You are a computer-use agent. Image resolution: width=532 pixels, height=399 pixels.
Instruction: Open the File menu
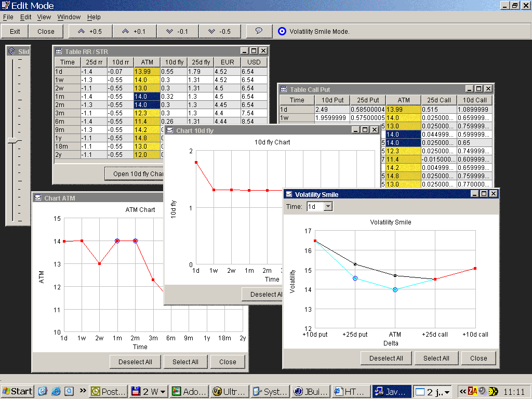coord(8,17)
